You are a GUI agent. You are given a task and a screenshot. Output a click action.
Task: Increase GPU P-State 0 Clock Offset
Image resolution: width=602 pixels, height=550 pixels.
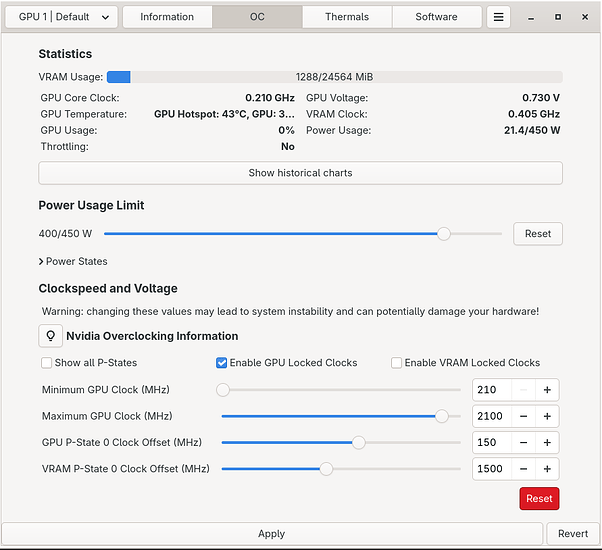[x=547, y=443]
